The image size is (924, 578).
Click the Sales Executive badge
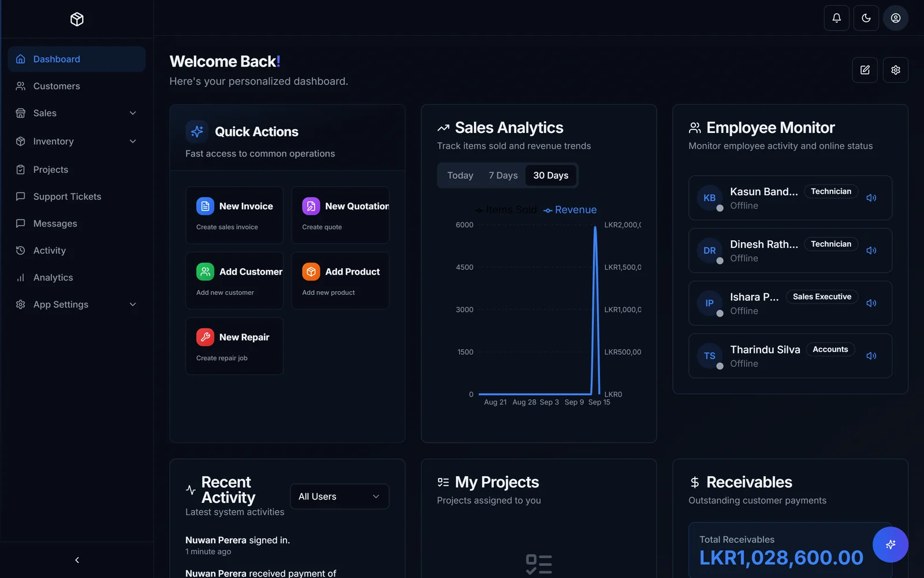click(x=822, y=297)
